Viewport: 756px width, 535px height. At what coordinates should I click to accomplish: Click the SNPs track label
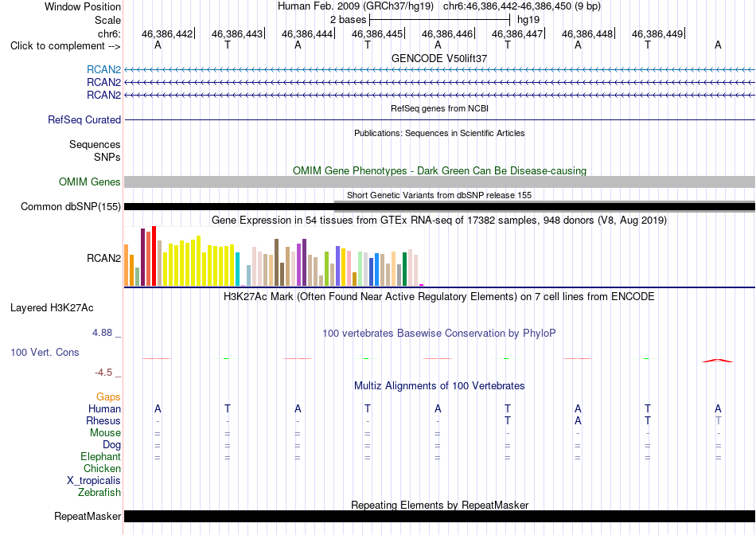tap(107, 157)
